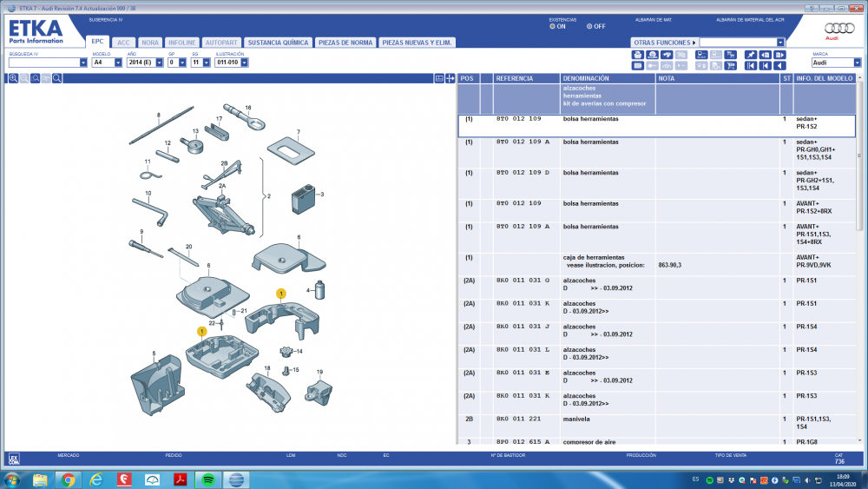Click the first-record navigation arrow icon
The height and width of the screenshot is (489, 868).
coord(751,65)
